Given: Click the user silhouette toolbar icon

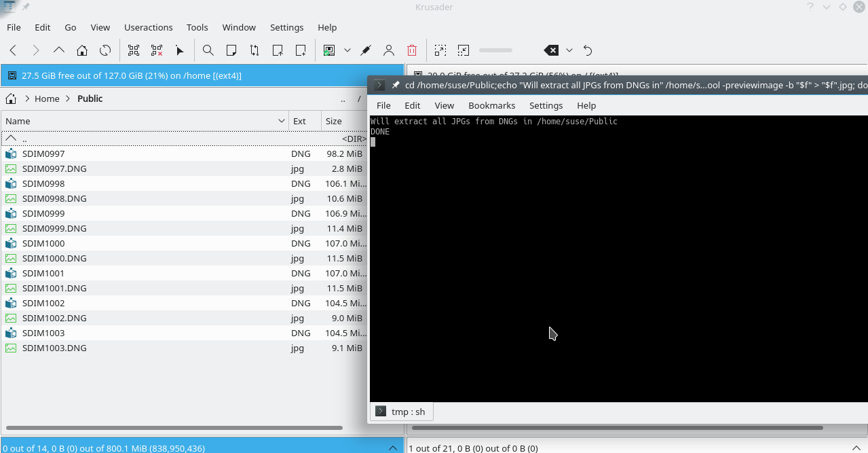Looking at the screenshot, I should point(389,50).
